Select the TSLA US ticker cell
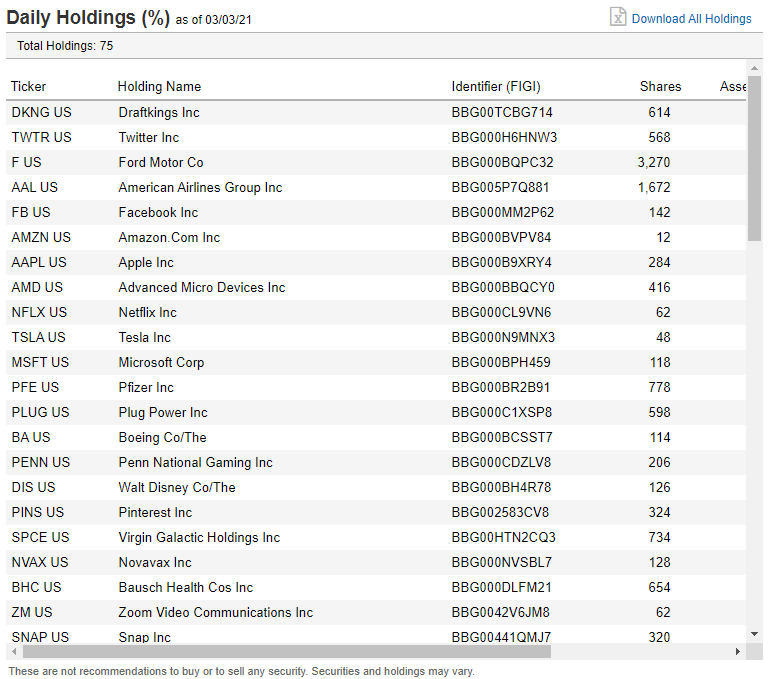 pyautogui.click(x=38, y=338)
